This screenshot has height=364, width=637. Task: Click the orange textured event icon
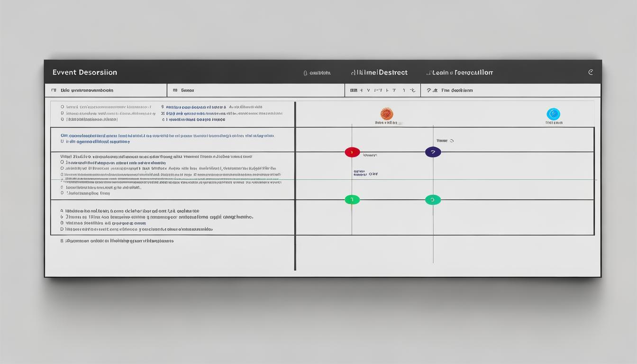[387, 114]
